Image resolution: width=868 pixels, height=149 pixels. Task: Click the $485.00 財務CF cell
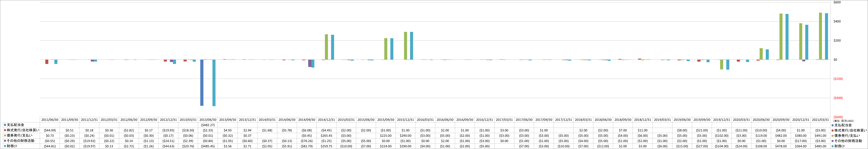point(820,146)
